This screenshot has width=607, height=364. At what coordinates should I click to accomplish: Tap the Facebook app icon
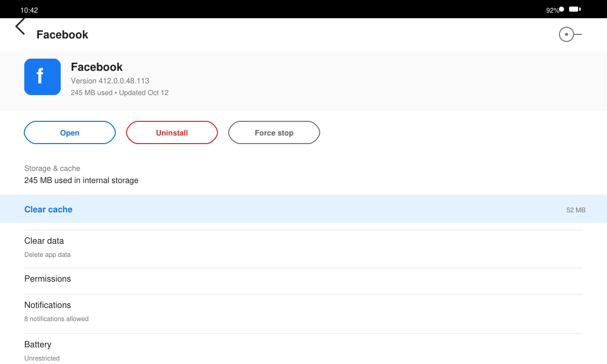pyautogui.click(x=42, y=77)
